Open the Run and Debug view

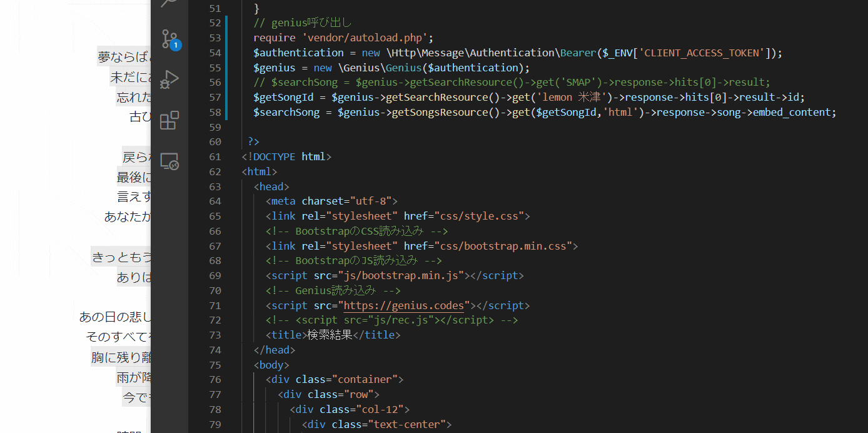pos(169,80)
